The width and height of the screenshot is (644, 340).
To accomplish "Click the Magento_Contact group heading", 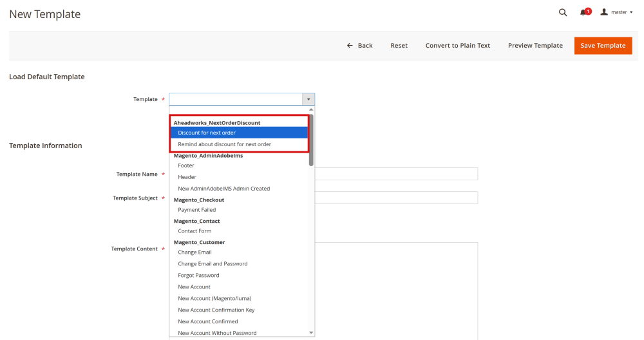I will point(196,222).
